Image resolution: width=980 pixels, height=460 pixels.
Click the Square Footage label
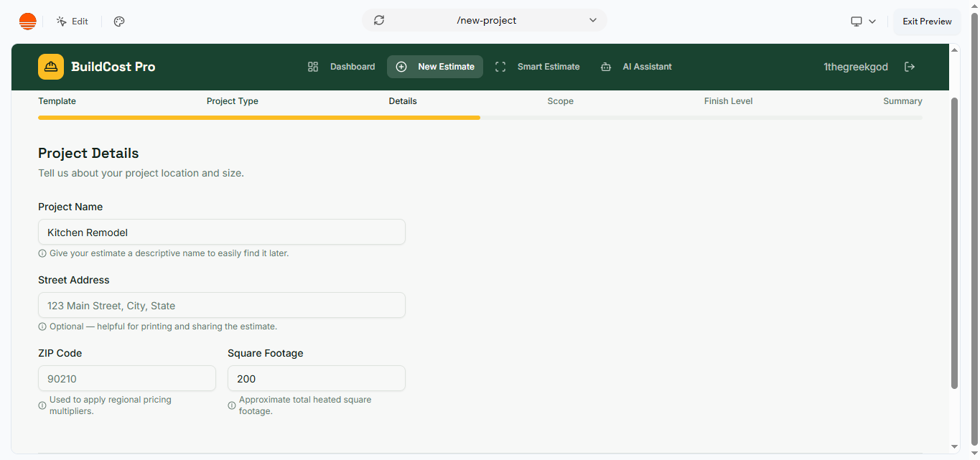click(266, 353)
